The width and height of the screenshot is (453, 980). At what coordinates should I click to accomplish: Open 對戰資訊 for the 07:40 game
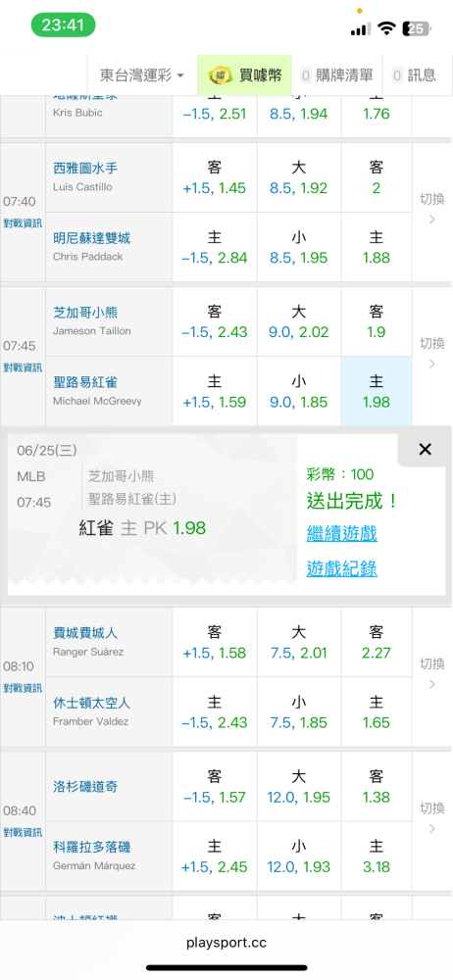(x=24, y=222)
